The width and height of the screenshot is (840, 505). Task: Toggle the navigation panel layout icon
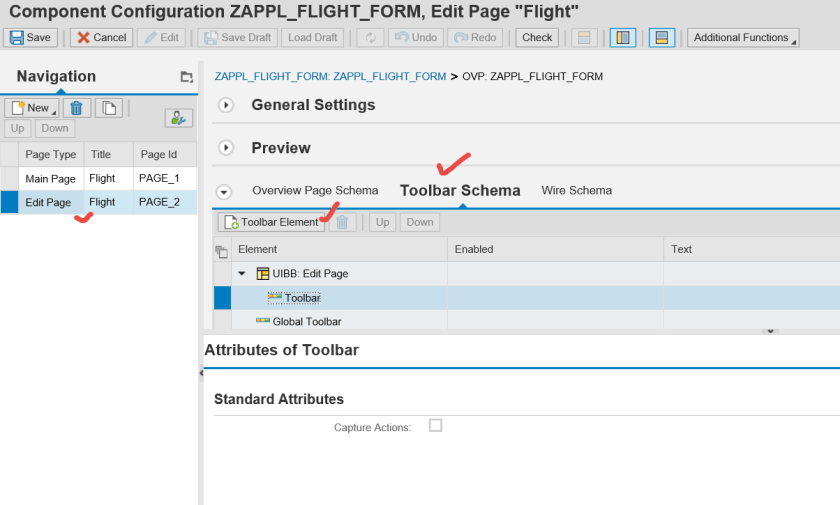pyautogui.click(x=623, y=37)
